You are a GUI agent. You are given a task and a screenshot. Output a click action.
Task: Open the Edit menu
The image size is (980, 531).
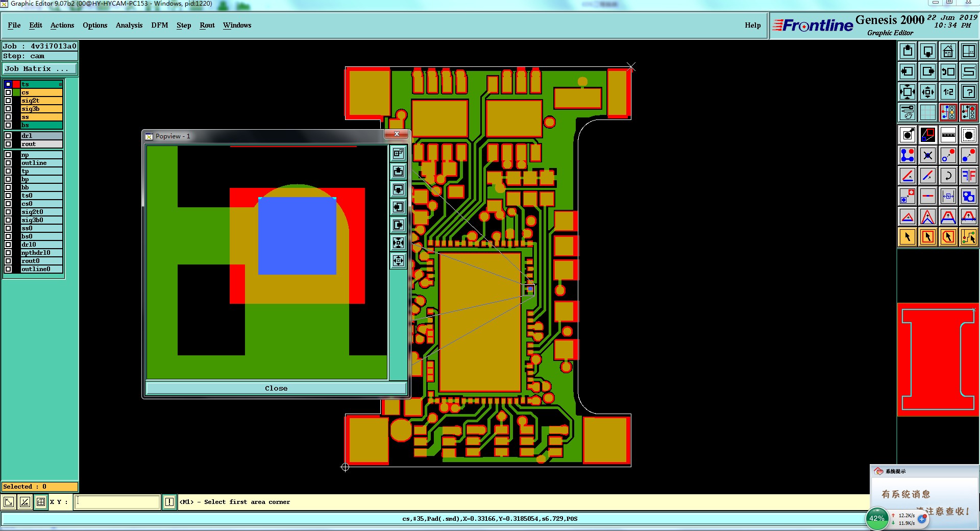pyautogui.click(x=36, y=25)
